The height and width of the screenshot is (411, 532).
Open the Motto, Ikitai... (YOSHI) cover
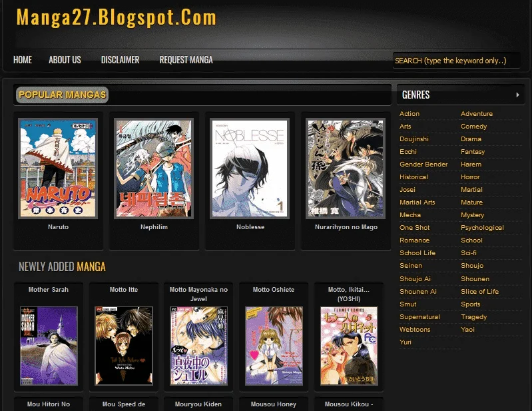coord(349,346)
